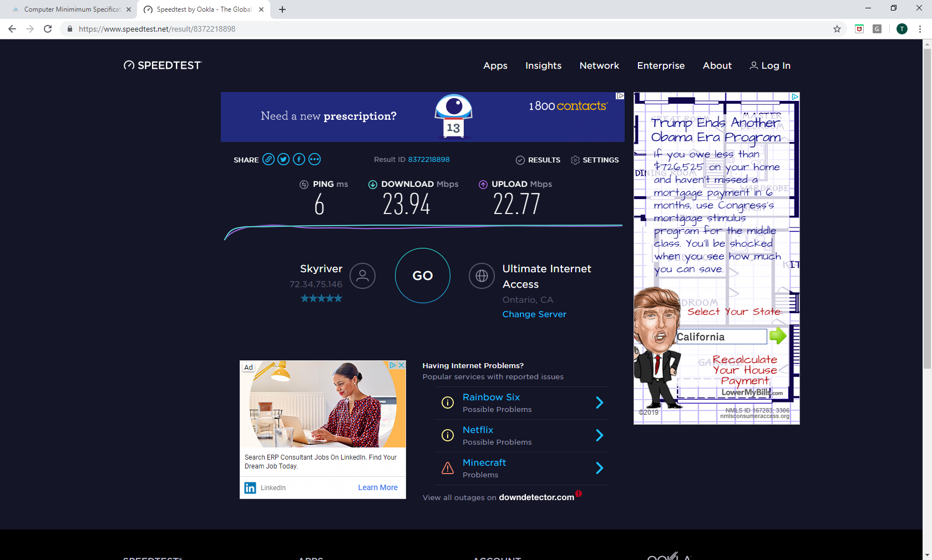Click the site lock icon in the address bar
Viewport: 932px width, 560px height.
(70, 29)
